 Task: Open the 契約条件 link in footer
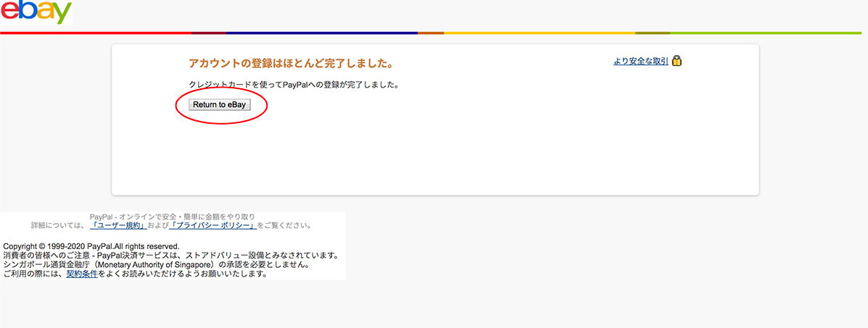pyautogui.click(x=82, y=274)
